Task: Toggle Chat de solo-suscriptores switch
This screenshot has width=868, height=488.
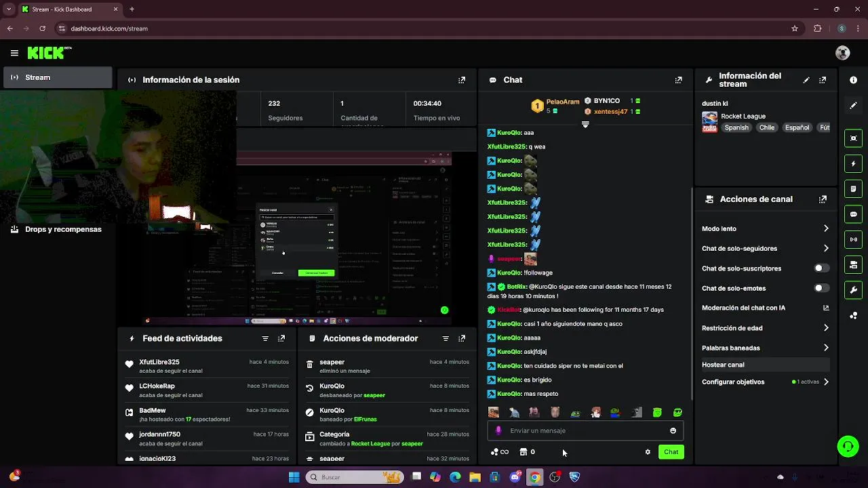Action: click(x=821, y=268)
